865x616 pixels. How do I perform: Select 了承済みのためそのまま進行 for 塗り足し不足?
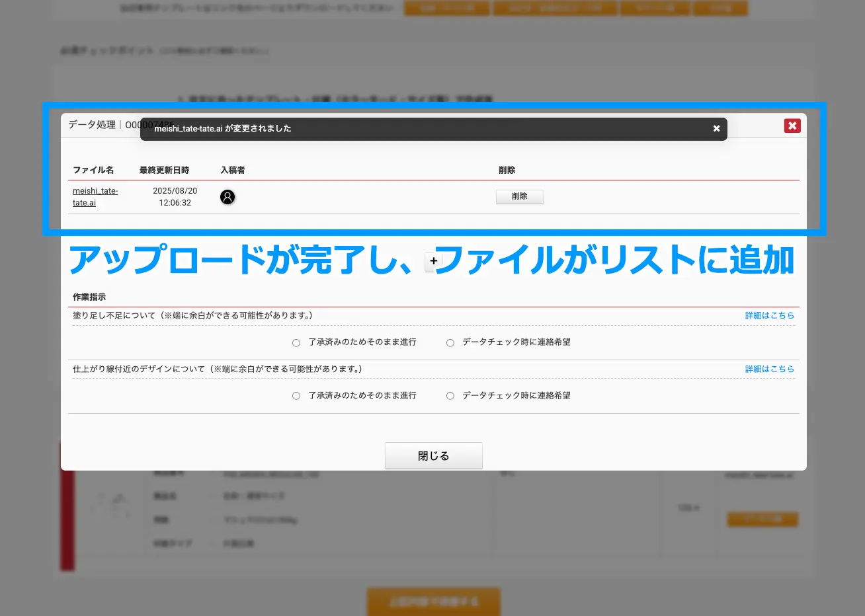(296, 342)
